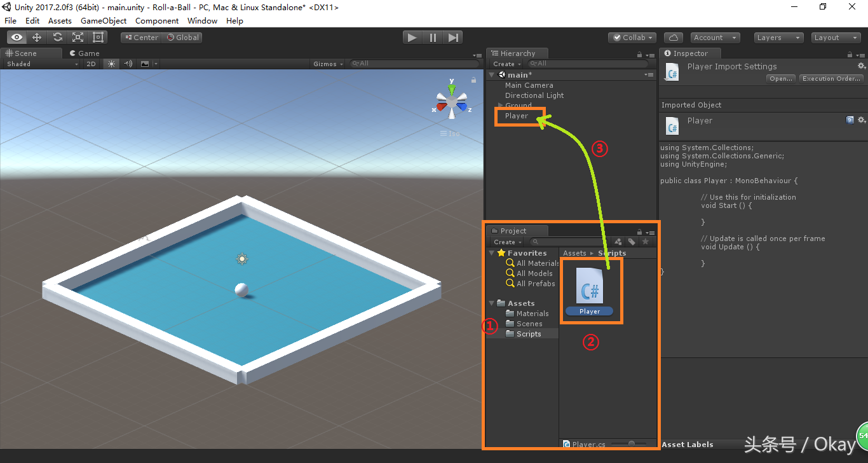Select the Scale tool
Image resolution: width=868 pixels, height=463 pixels.
click(x=78, y=38)
